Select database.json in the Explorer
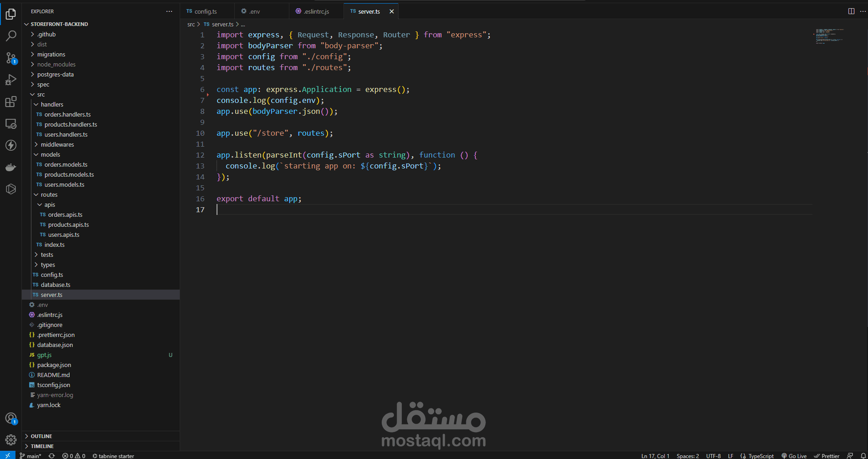The height and width of the screenshot is (459, 868). click(55, 345)
